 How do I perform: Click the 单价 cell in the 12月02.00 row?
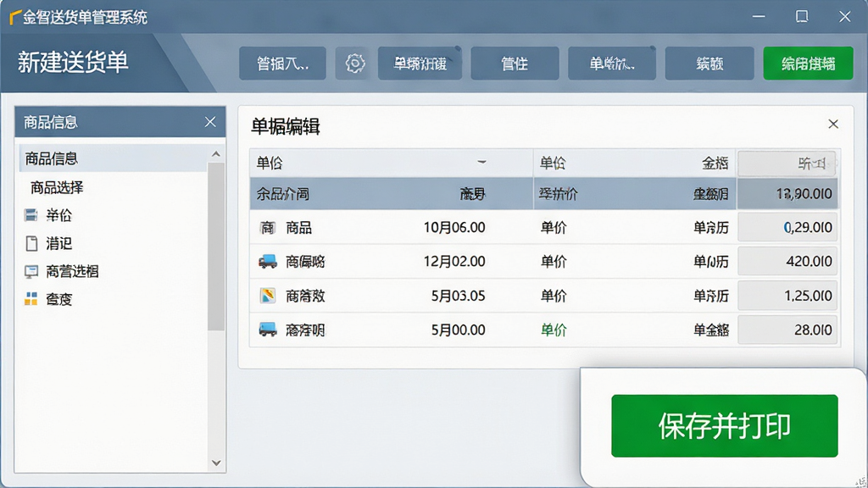tap(554, 261)
